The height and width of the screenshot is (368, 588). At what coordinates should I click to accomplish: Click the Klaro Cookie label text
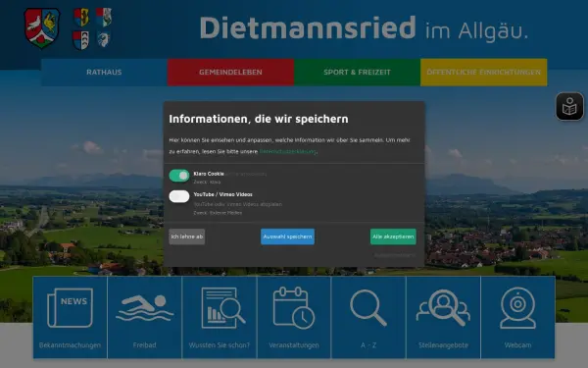point(209,174)
